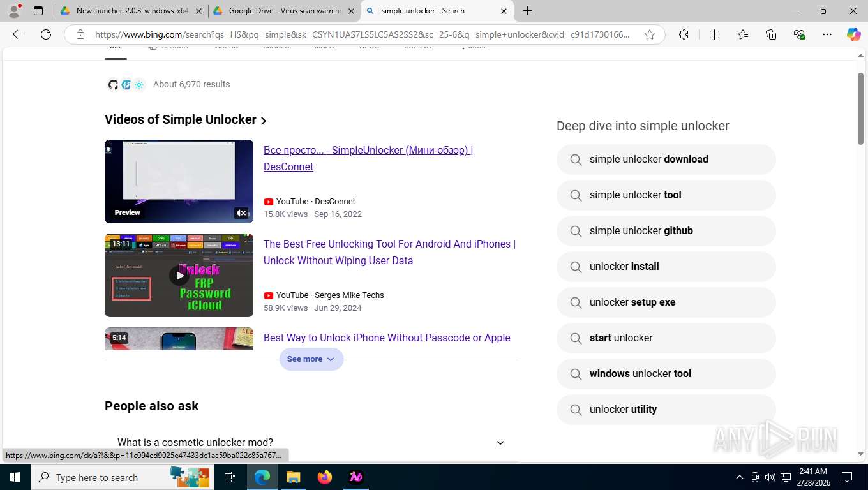Play the Unlock FRP Password iCloud video
This screenshot has height=490, width=868.
[x=179, y=275]
